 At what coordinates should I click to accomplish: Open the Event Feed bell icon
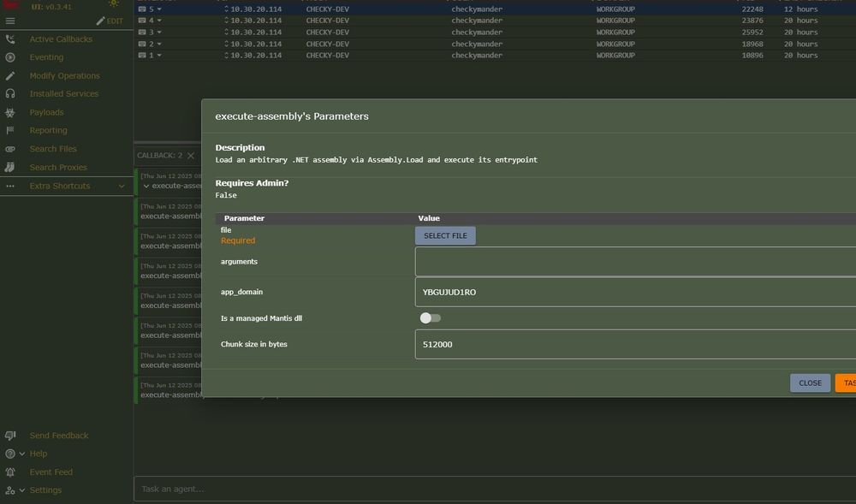pyautogui.click(x=10, y=471)
